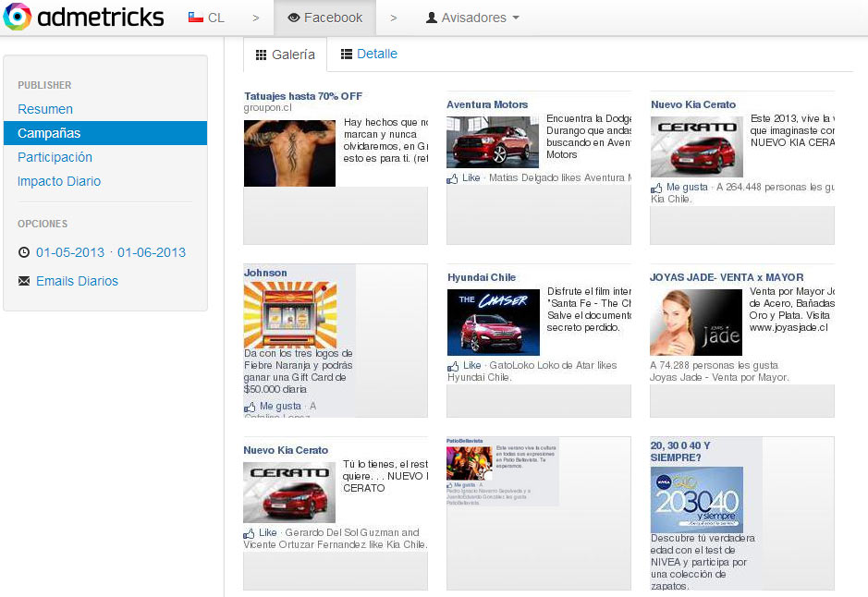Click the red Dodge Durango thumbnail

493,141
